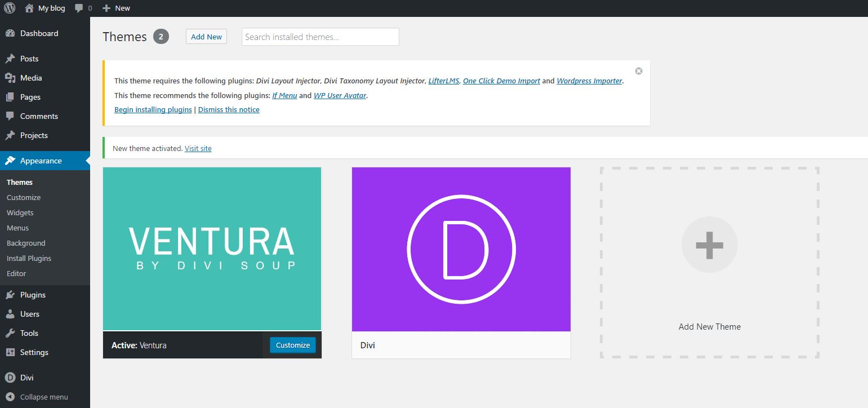Click Begin installing plugins link
The width and height of the screenshot is (868, 408).
[153, 109]
